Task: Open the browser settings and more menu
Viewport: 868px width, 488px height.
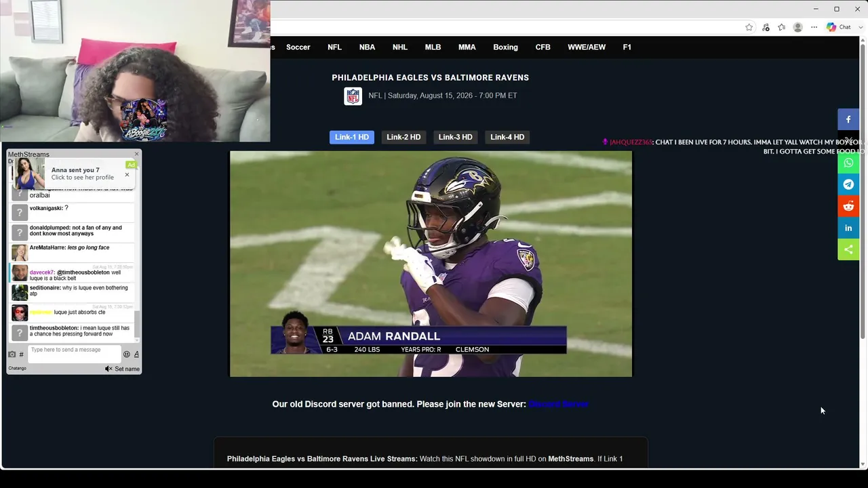Action: click(814, 27)
